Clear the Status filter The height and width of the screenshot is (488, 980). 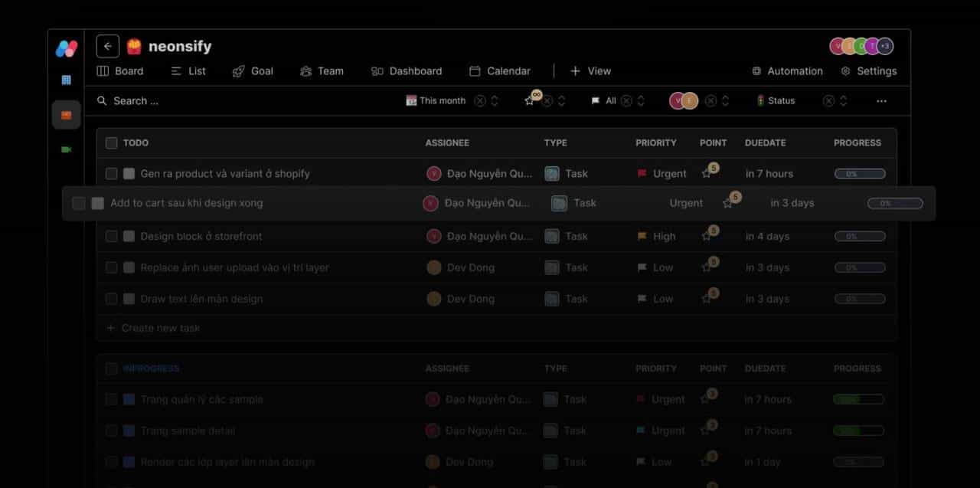pyautogui.click(x=828, y=100)
